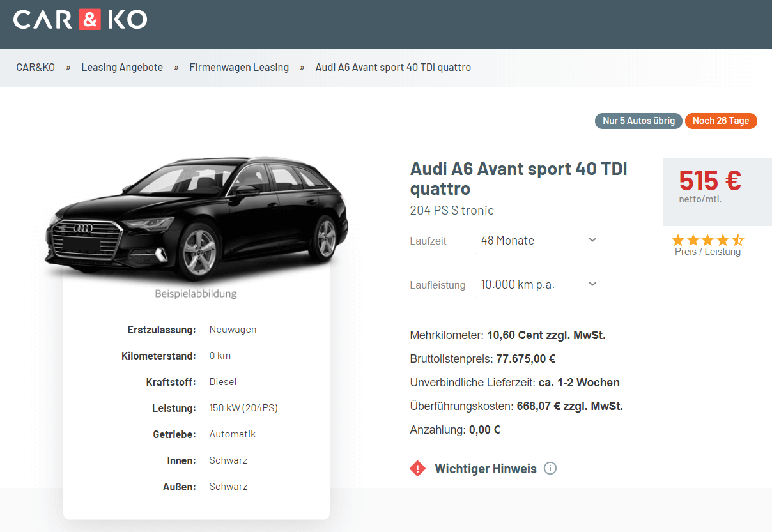Image resolution: width=772 pixels, height=532 pixels.
Task: Click the netto/mtl. label under the price
Action: [x=700, y=199]
